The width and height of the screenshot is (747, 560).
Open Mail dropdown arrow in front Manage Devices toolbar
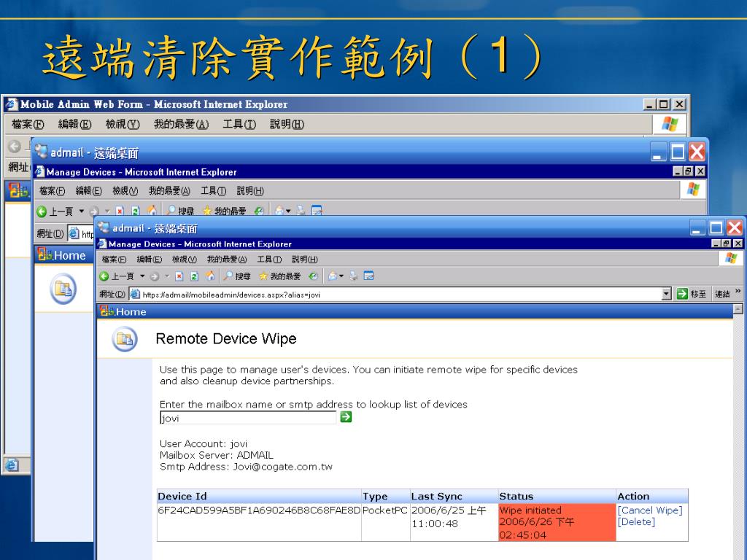tap(341, 276)
